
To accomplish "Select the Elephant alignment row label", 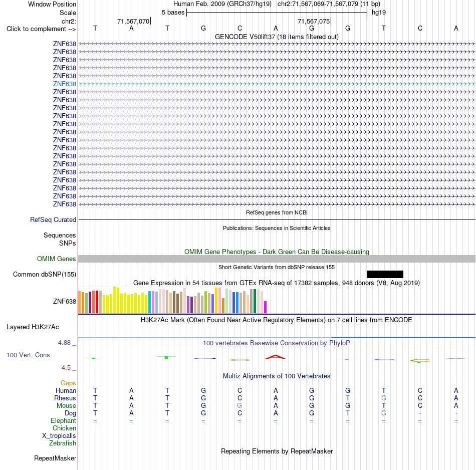I will [x=63, y=420].
